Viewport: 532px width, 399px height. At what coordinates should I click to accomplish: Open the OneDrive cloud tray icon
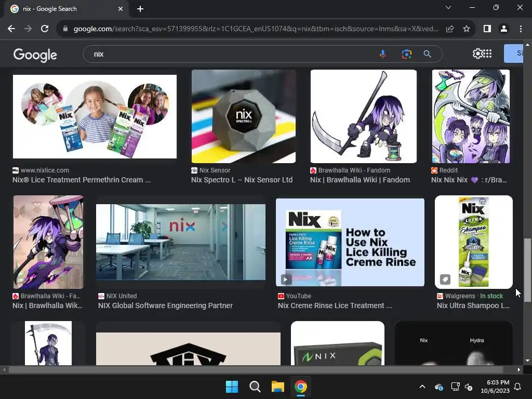pos(438,387)
